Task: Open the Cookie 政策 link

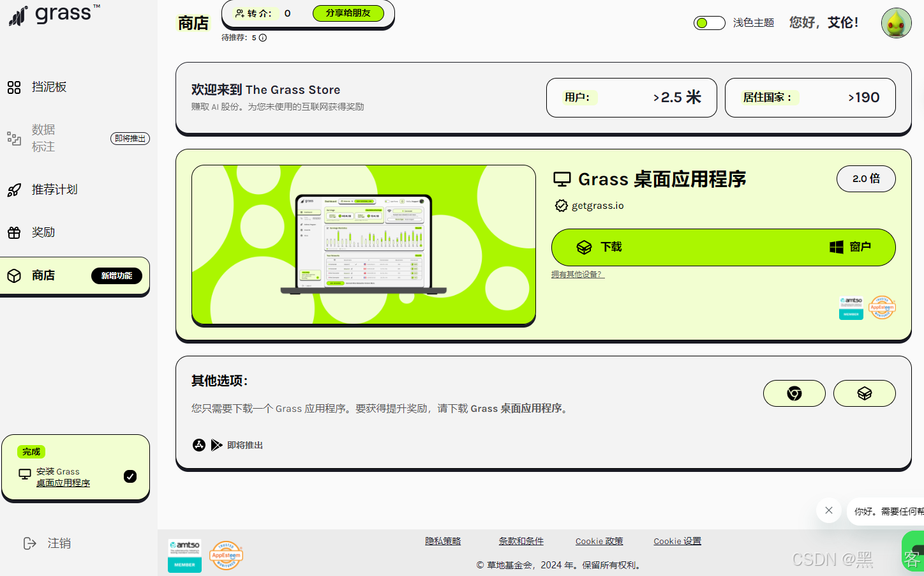Action: tap(599, 542)
